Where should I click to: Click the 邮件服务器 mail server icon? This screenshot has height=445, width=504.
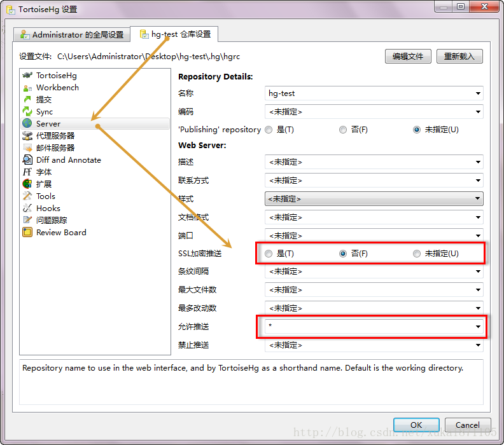[27, 148]
